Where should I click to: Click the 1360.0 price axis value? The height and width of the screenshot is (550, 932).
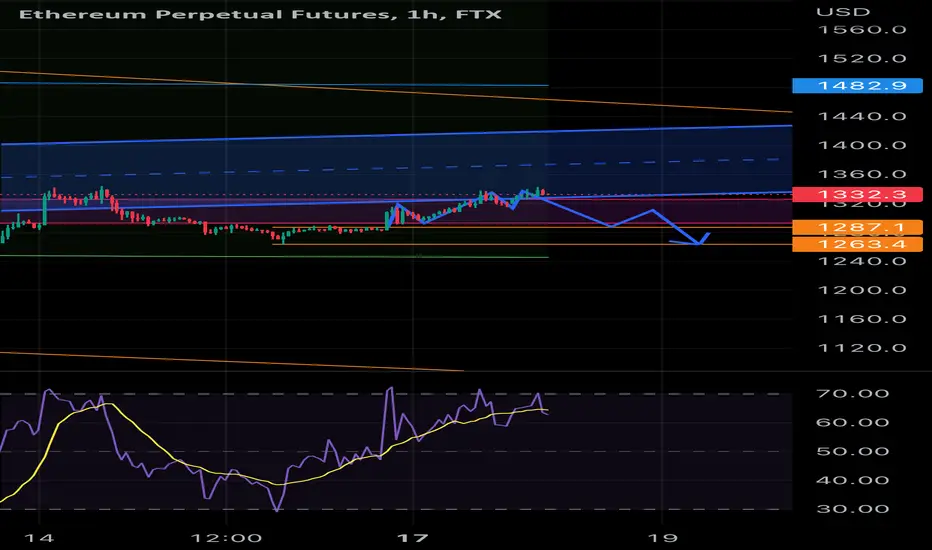point(862,174)
